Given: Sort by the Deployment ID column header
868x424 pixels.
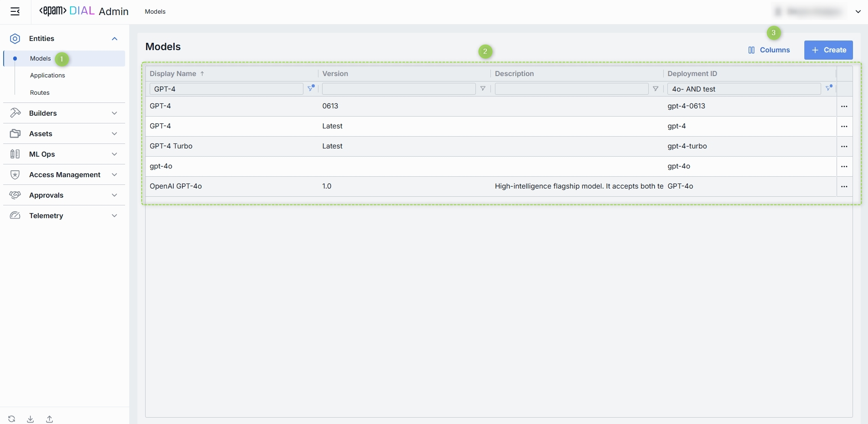Looking at the screenshot, I should coord(692,73).
